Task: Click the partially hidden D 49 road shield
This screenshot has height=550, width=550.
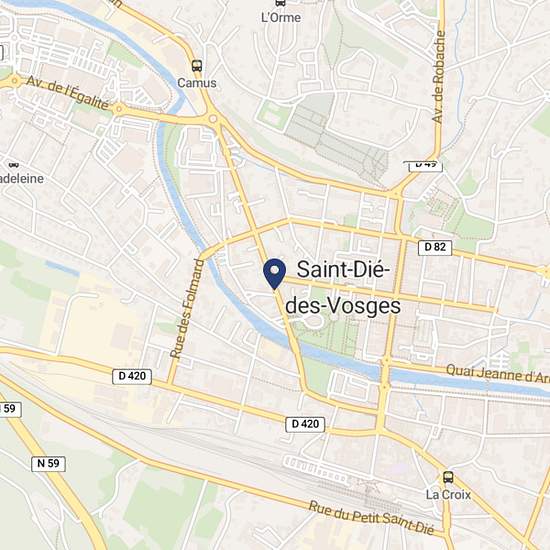Action: [426, 166]
